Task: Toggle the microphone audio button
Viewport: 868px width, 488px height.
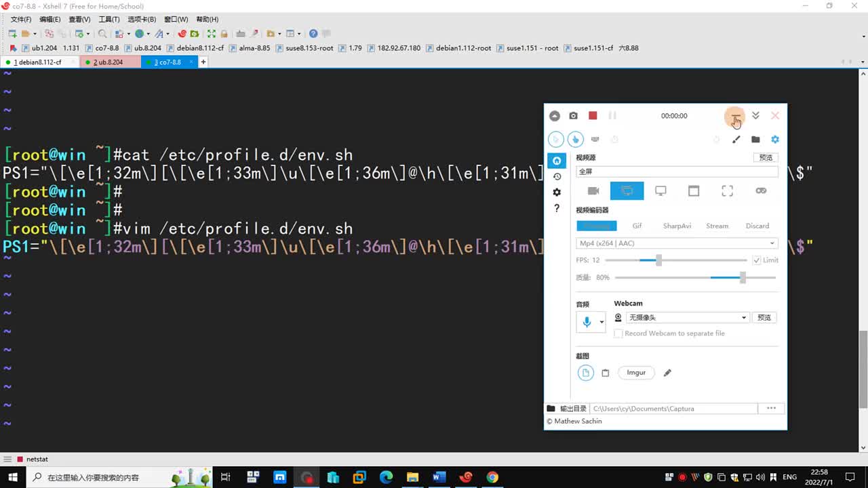Action: pyautogui.click(x=587, y=322)
